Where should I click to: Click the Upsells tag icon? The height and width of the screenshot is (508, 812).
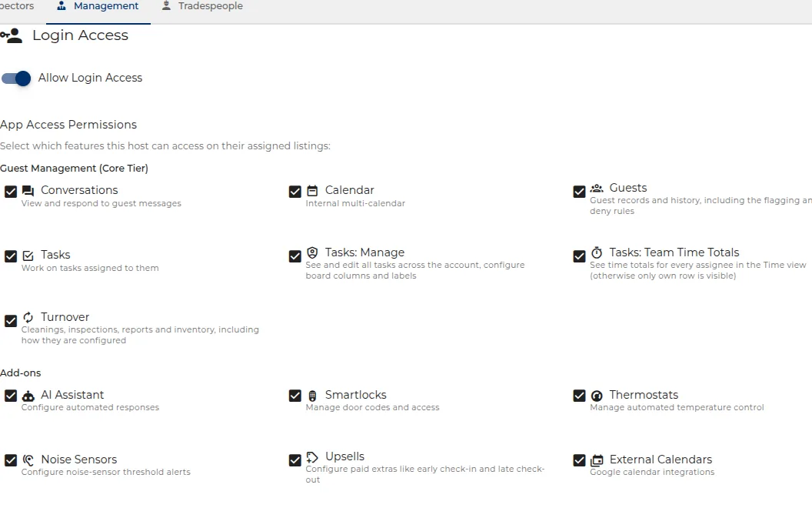(312, 457)
